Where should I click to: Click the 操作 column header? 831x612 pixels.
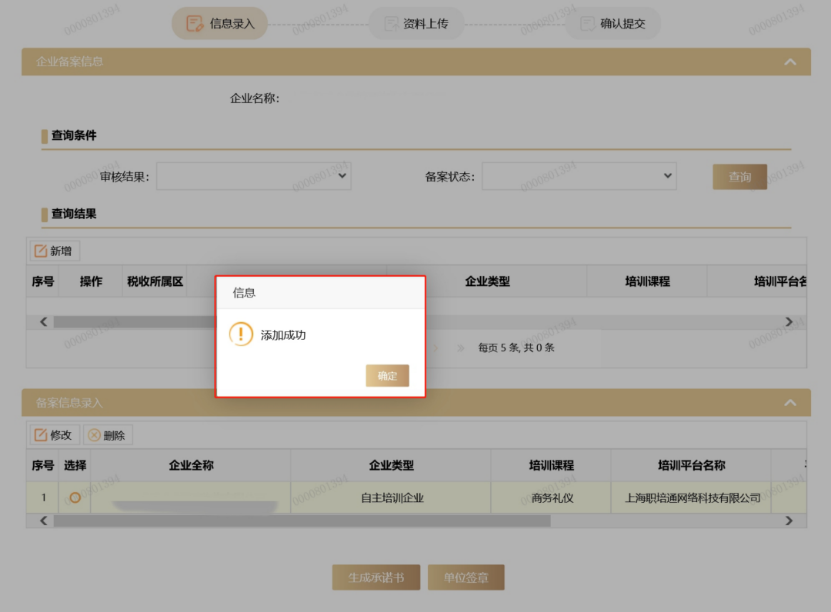pyautogui.click(x=91, y=281)
